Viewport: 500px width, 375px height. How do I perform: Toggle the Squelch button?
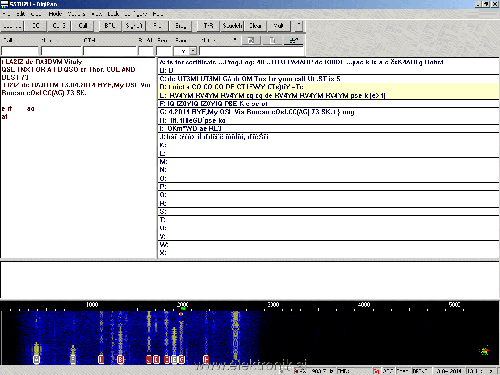232,26
